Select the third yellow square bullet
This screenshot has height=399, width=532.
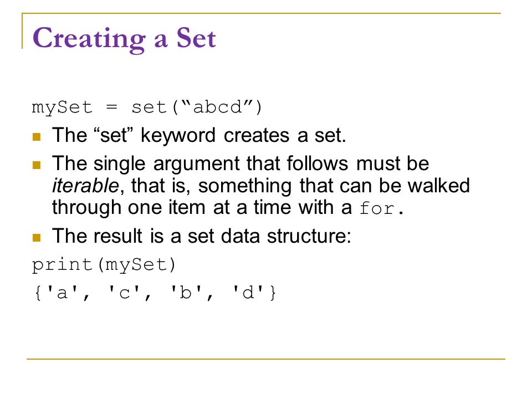click(x=37, y=237)
